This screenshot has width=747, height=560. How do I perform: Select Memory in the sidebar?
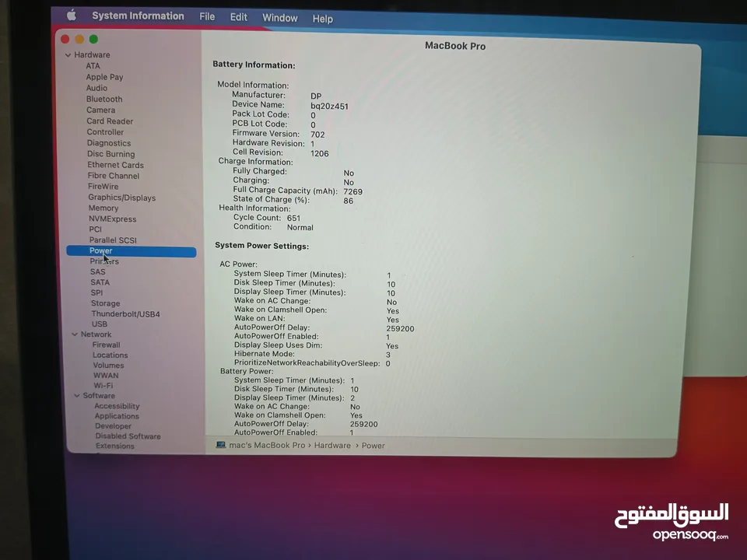pyautogui.click(x=103, y=208)
